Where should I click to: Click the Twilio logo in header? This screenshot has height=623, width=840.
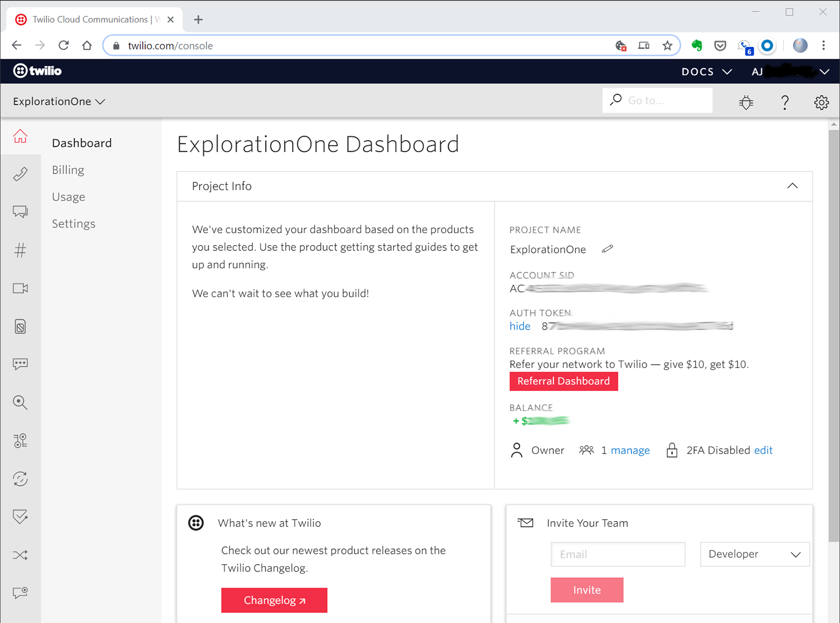(37, 71)
